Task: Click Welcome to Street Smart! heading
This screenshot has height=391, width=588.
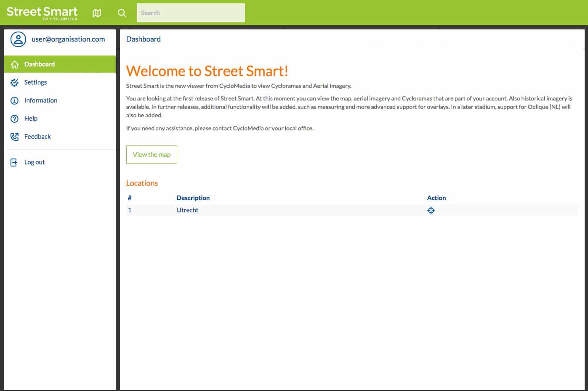Action: [x=207, y=71]
